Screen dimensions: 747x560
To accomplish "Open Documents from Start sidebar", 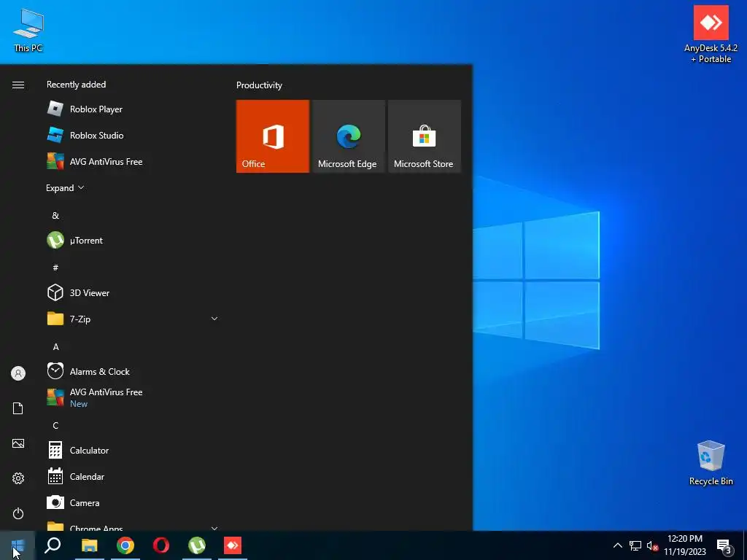I will point(18,408).
